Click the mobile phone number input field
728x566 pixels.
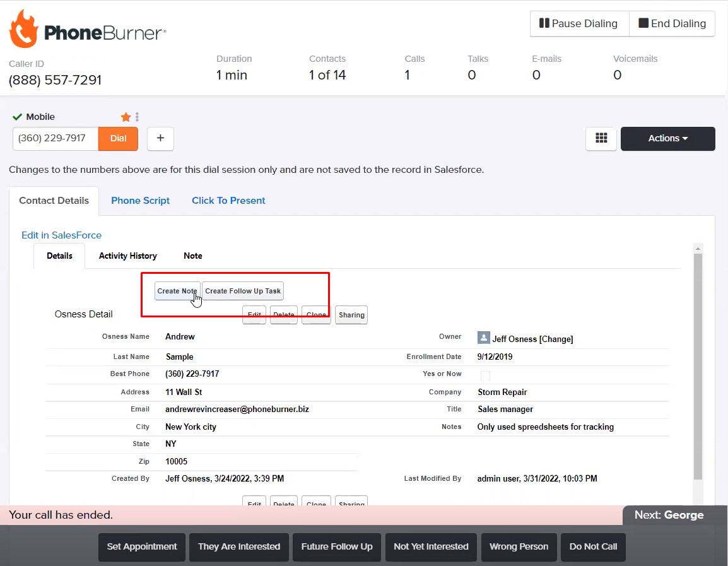(x=56, y=138)
